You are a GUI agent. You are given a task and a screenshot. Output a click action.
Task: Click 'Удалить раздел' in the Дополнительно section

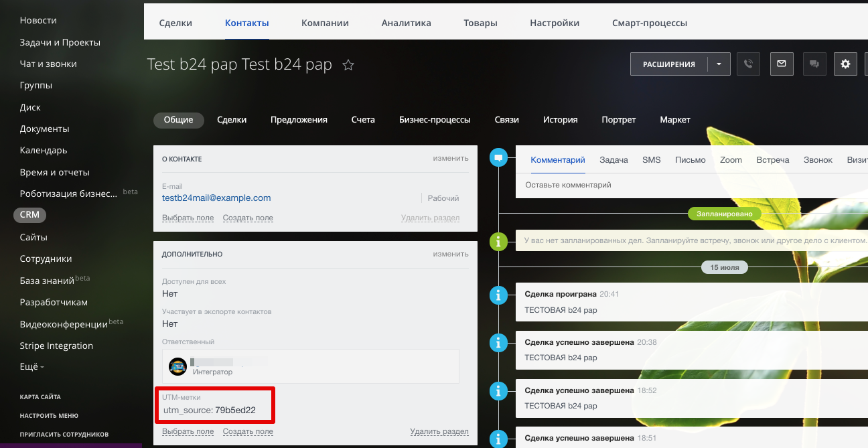coord(439,432)
